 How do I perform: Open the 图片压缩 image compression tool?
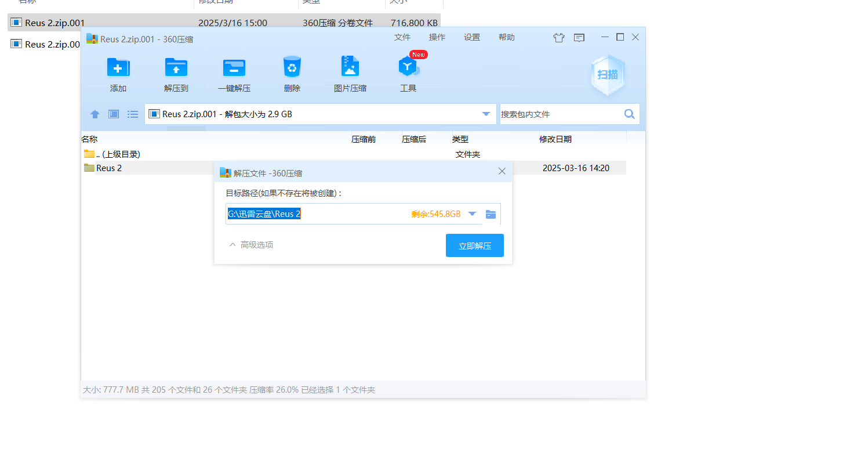[350, 74]
